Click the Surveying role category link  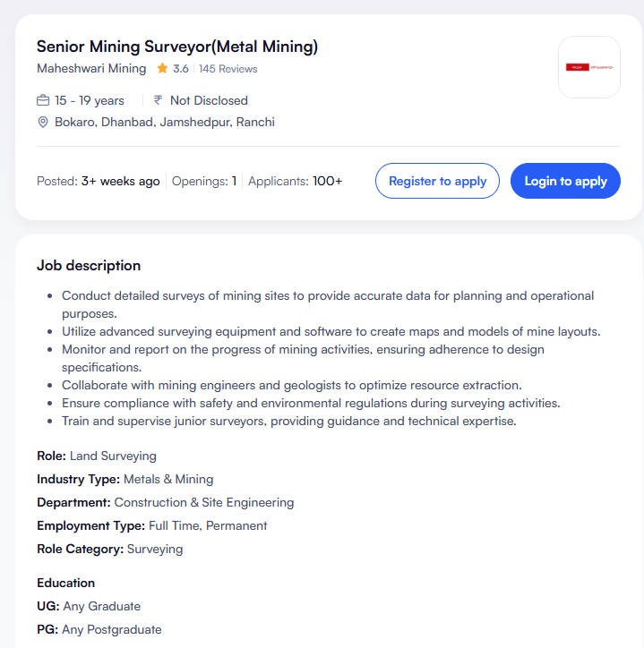point(155,549)
